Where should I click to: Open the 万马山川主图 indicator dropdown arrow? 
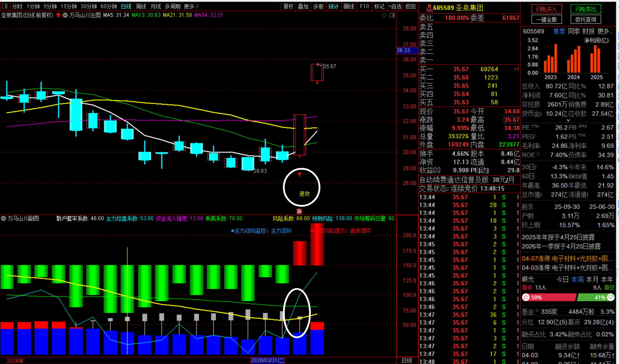click(x=65, y=15)
